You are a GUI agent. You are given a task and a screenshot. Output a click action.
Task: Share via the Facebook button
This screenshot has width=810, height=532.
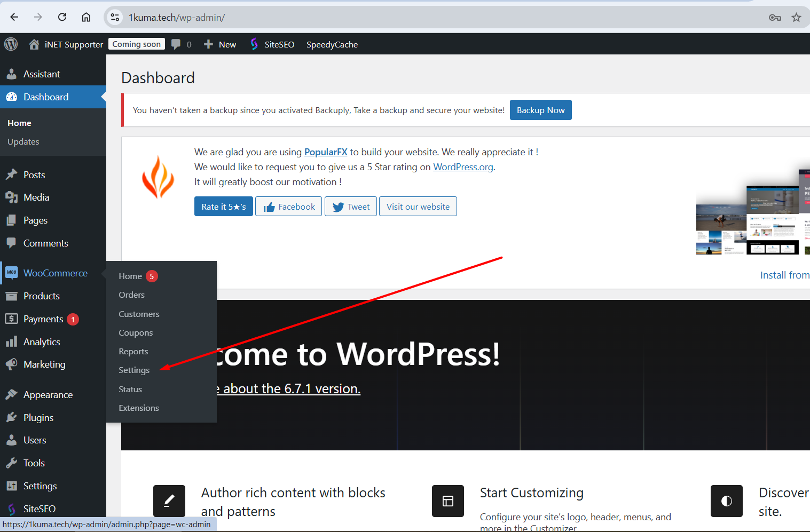pos(288,207)
